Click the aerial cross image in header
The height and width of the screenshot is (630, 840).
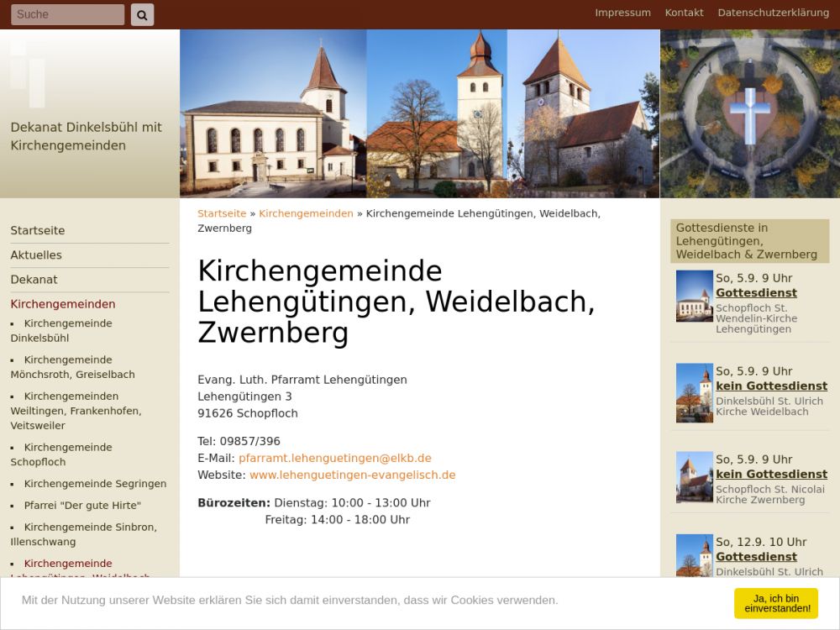click(749, 113)
